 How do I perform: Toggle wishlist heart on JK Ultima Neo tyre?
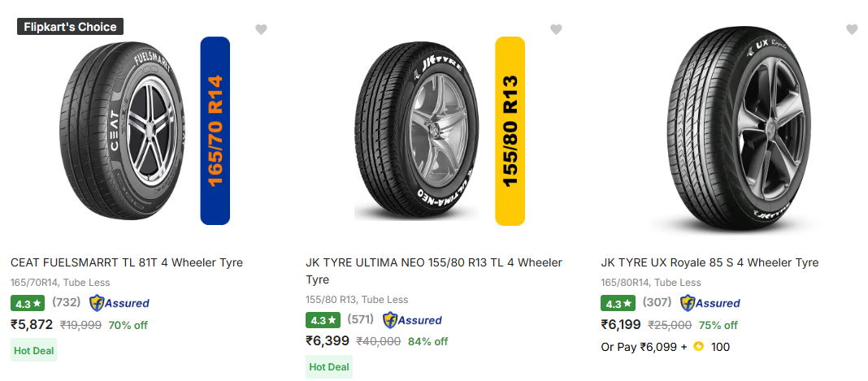[556, 30]
